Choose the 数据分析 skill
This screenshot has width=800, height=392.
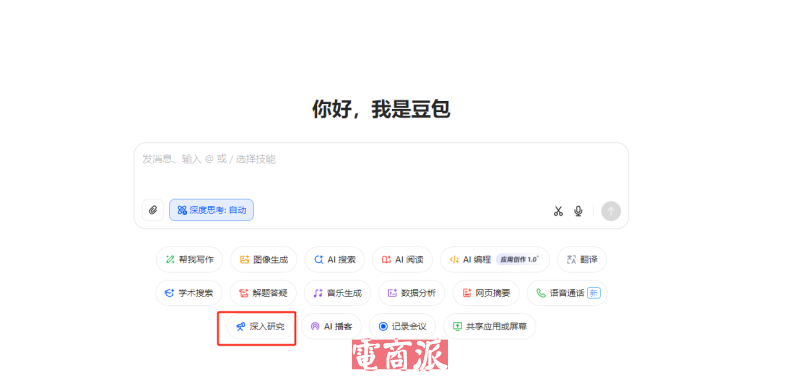(411, 293)
